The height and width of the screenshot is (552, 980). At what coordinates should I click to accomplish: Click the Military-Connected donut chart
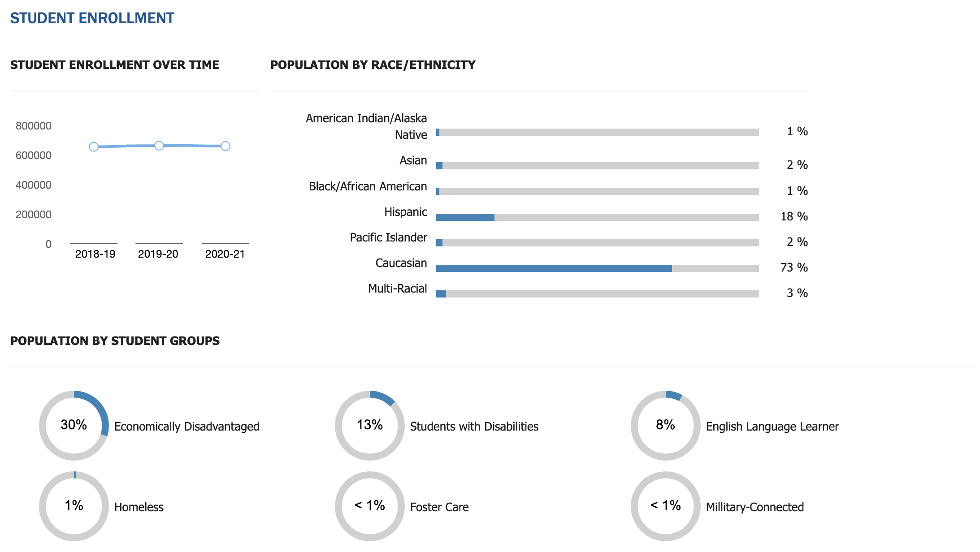click(666, 506)
